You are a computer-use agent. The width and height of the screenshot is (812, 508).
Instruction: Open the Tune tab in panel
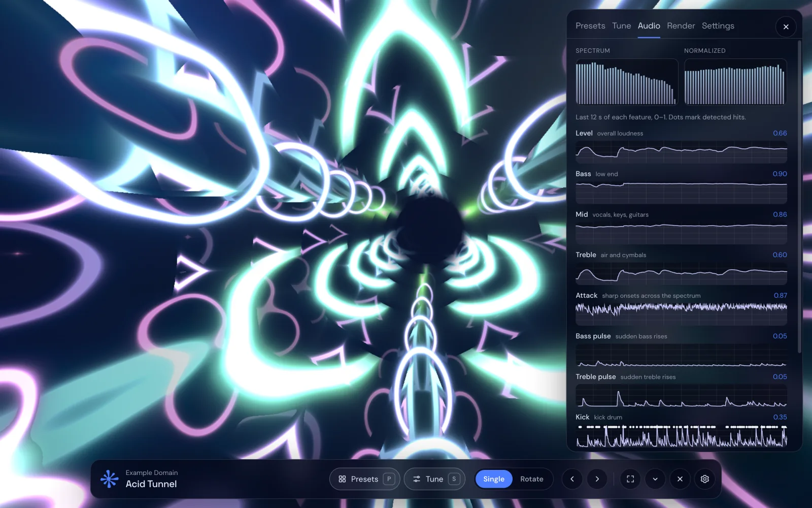pyautogui.click(x=621, y=26)
